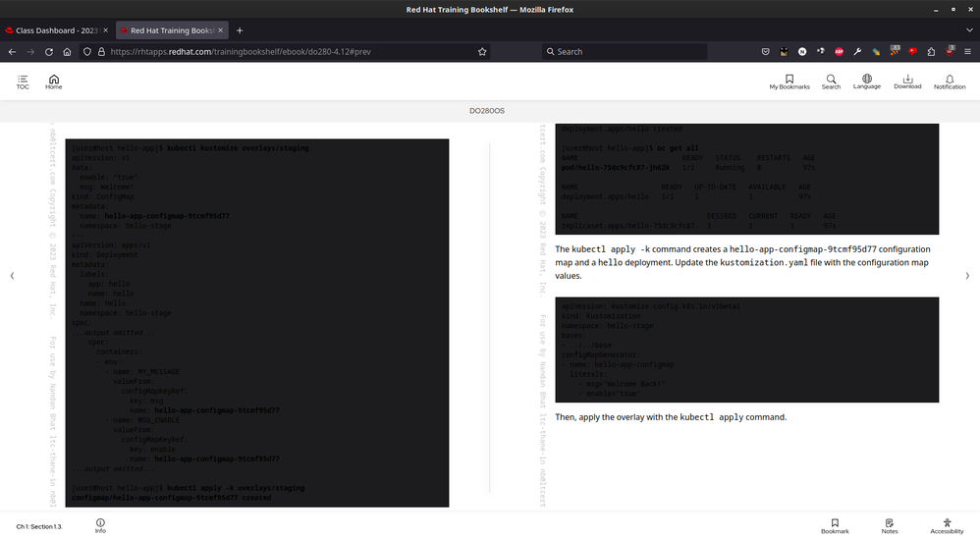980x539 pixels.
Task: Click the 'kubectl kustomize overlays/staging' command text
Action: (238, 148)
